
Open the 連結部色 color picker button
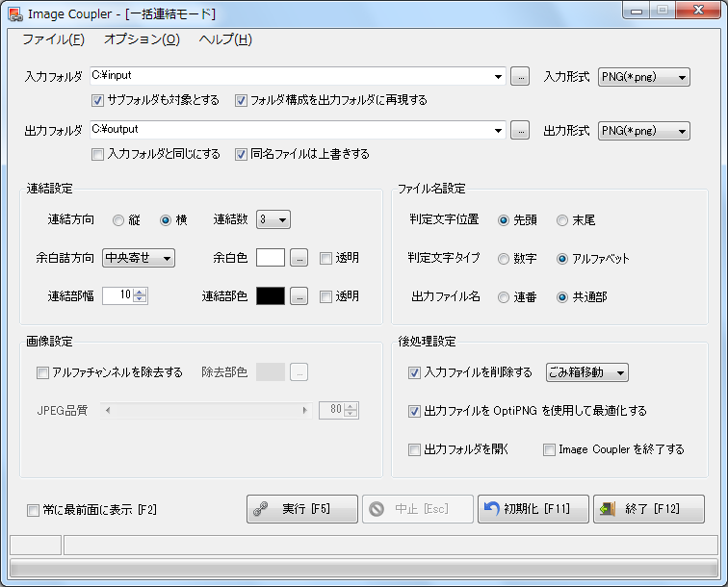click(x=299, y=296)
